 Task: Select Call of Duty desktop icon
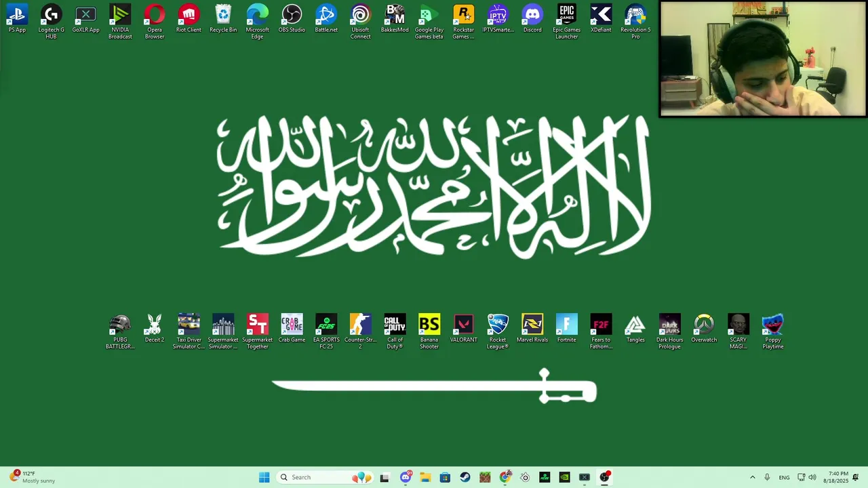coord(395,331)
